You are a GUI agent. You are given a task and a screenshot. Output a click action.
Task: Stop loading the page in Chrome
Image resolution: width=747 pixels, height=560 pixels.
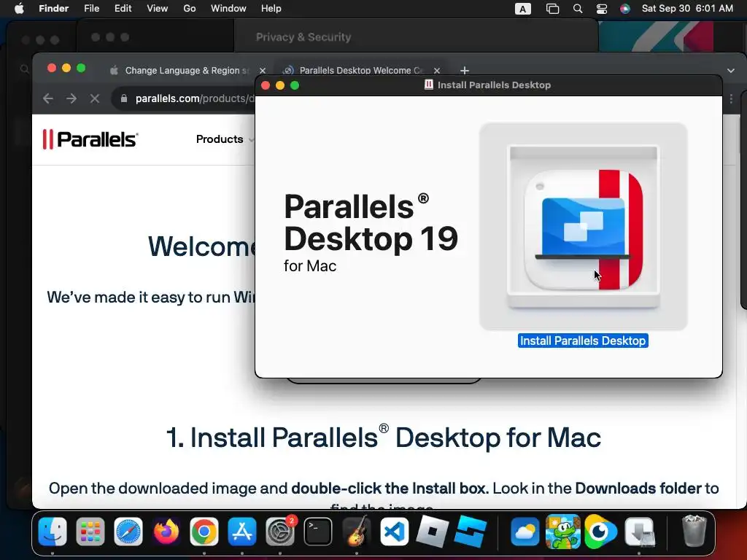pos(95,98)
